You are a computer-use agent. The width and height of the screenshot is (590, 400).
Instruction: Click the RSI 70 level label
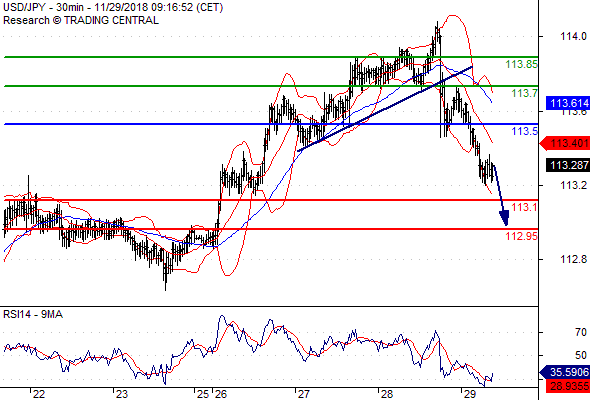click(581, 332)
